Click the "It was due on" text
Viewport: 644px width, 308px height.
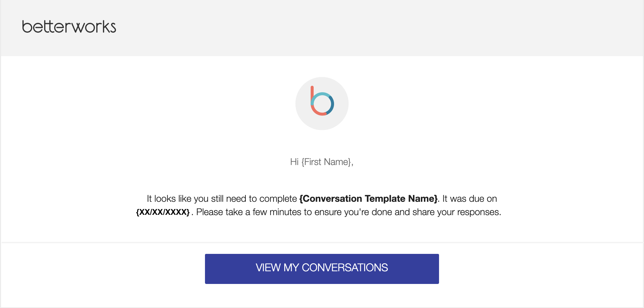[x=470, y=199]
